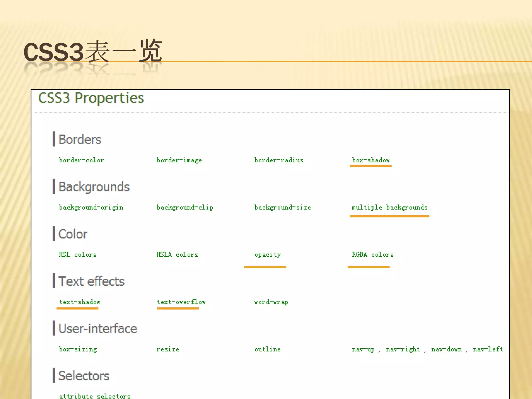Screen dimensions: 532x399
Task: Open the border-color property link
Action: coord(81,160)
